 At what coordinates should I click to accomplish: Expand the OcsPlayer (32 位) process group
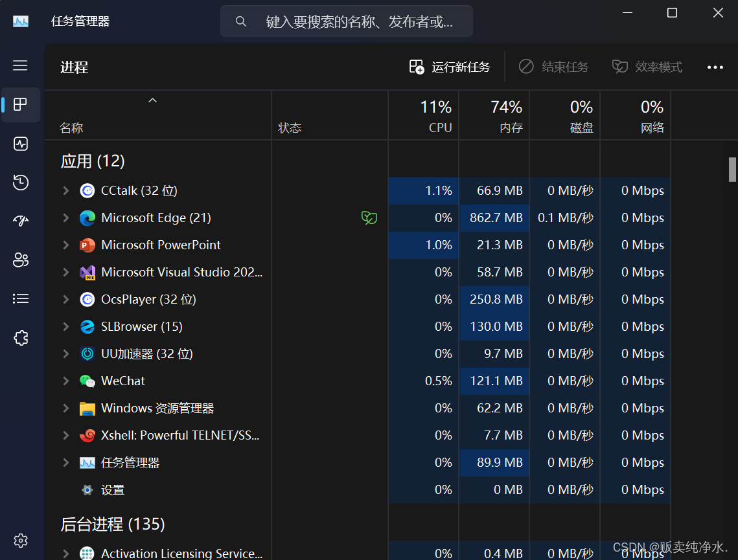click(x=66, y=300)
